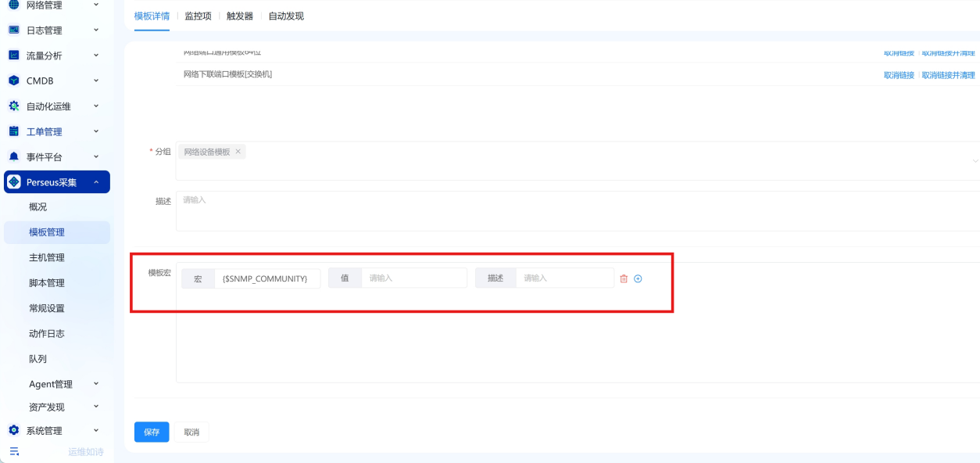
Task: Select 常规设置 in the sidebar
Action: 47,308
